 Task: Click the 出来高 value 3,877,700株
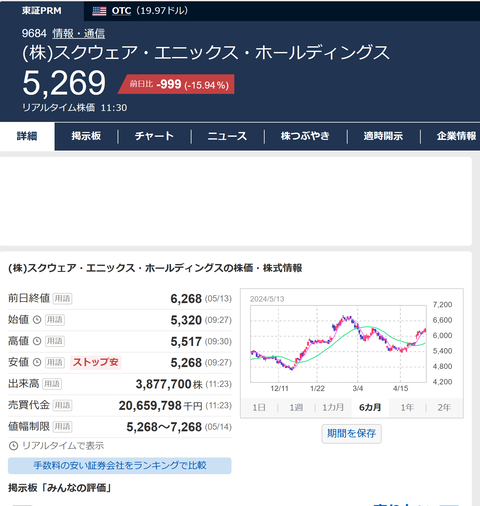(169, 384)
